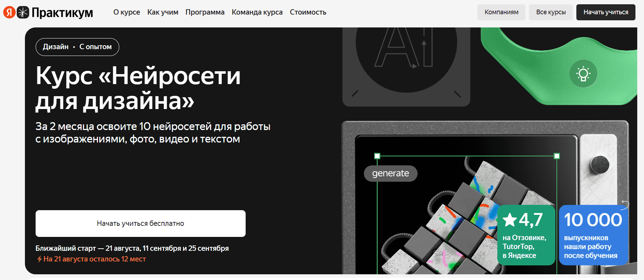Click the red Yandex 'Я' logo icon
644x280 pixels.
(9, 12)
